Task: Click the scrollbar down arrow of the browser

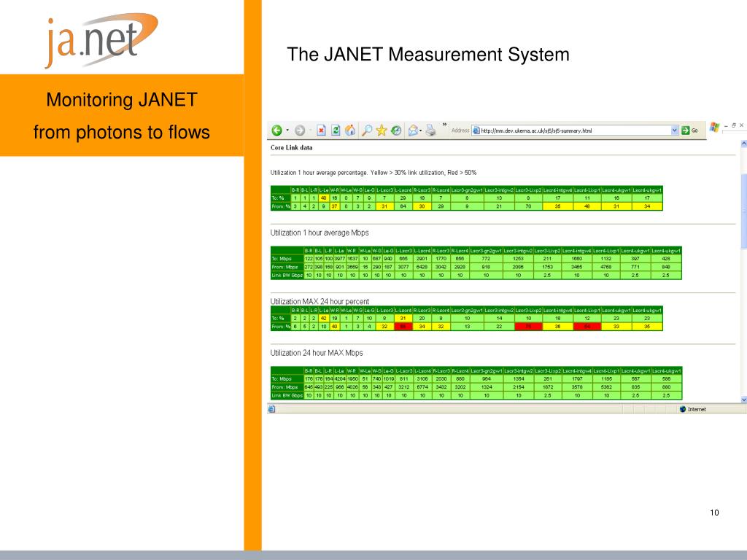Action: coord(743,400)
